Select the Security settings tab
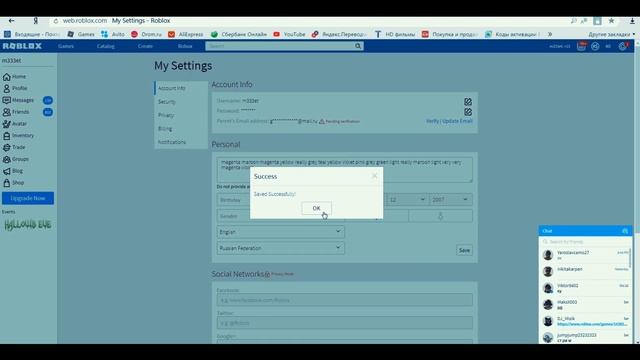The width and height of the screenshot is (640, 360). point(181,102)
